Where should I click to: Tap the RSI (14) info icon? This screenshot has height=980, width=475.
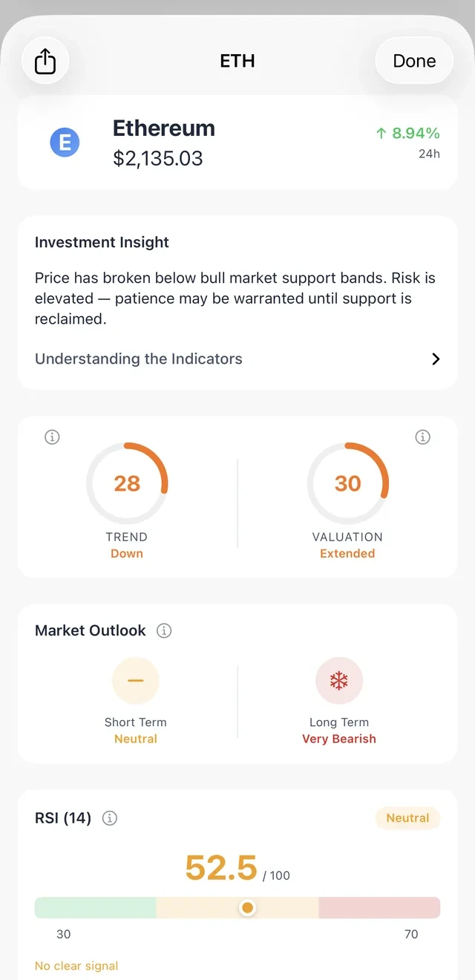coord(109,818)
